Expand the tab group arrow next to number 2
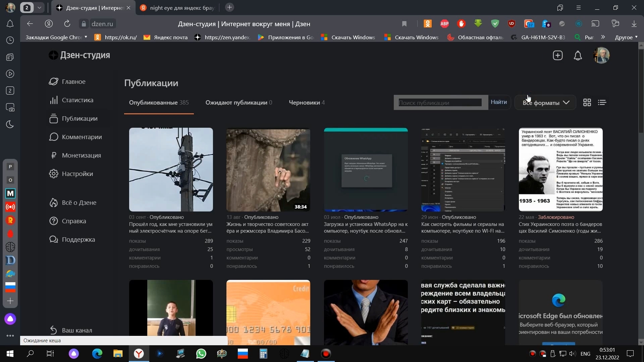 [x=39, y=7]
